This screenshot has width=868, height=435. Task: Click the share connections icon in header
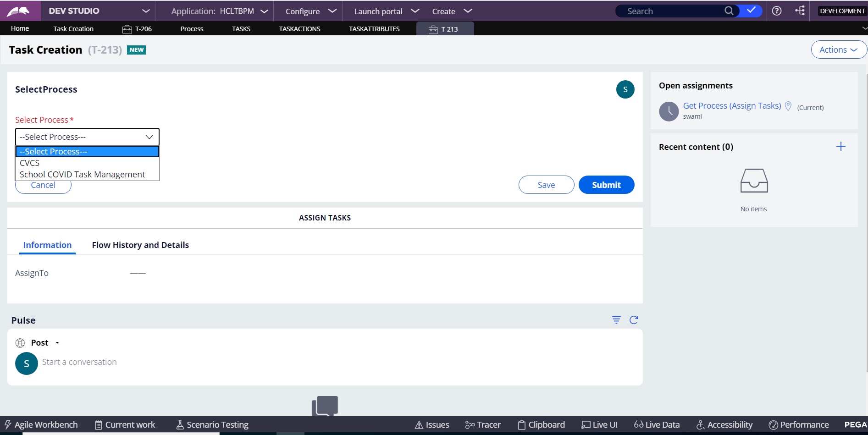[800, 11]
